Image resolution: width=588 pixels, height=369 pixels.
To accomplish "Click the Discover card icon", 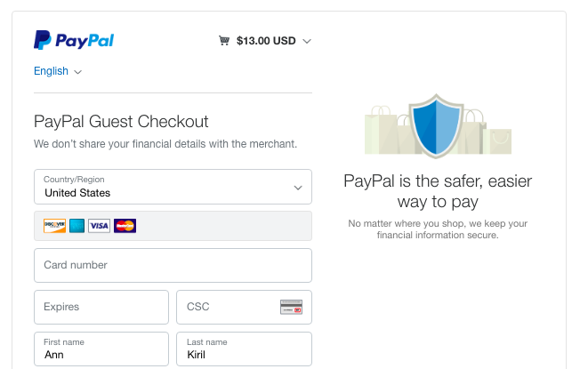I will point(55,226).
